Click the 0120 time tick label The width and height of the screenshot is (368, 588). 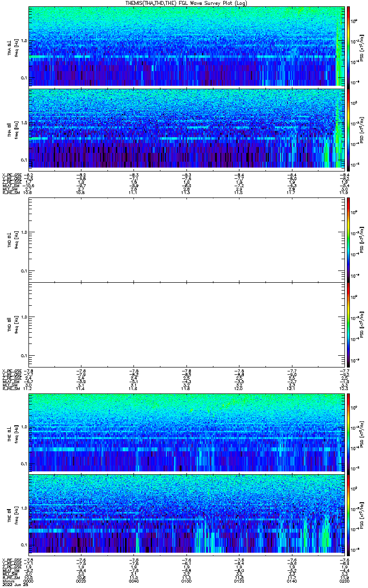pos(239,581)
